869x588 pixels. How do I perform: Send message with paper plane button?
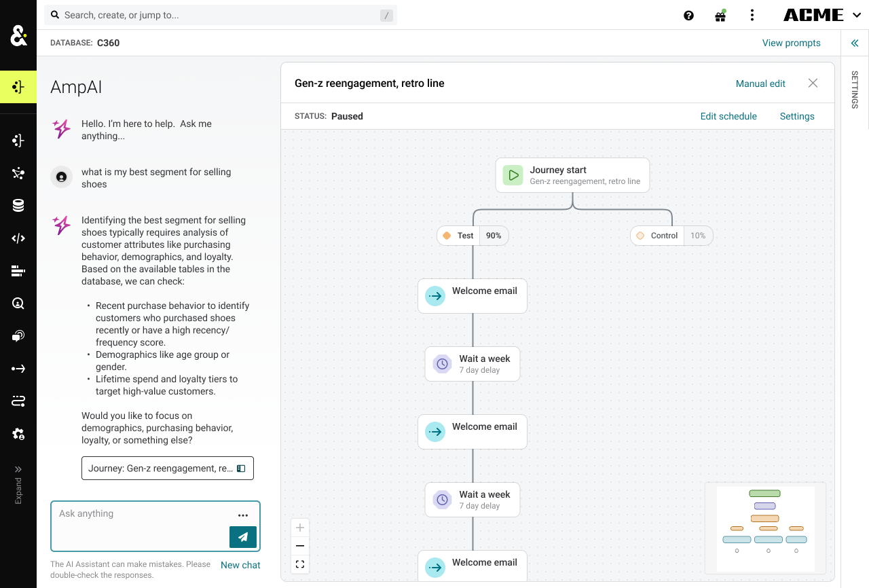coord(243,536)
